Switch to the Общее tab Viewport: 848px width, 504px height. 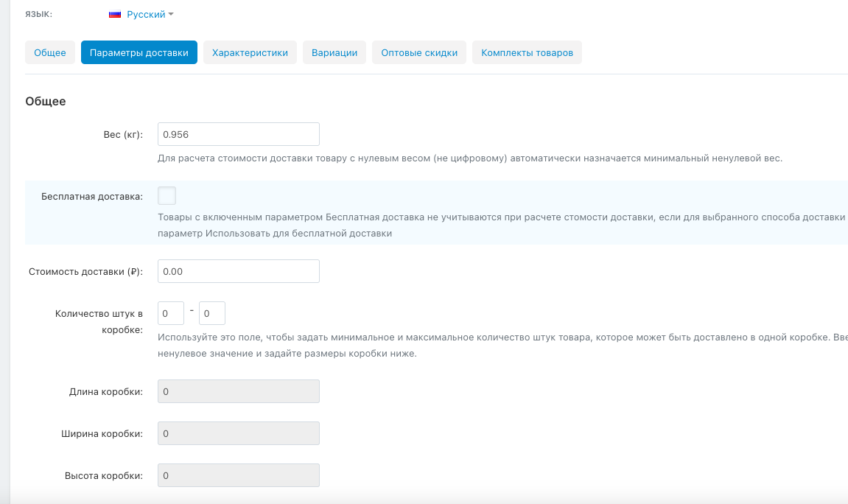[50, 52]
